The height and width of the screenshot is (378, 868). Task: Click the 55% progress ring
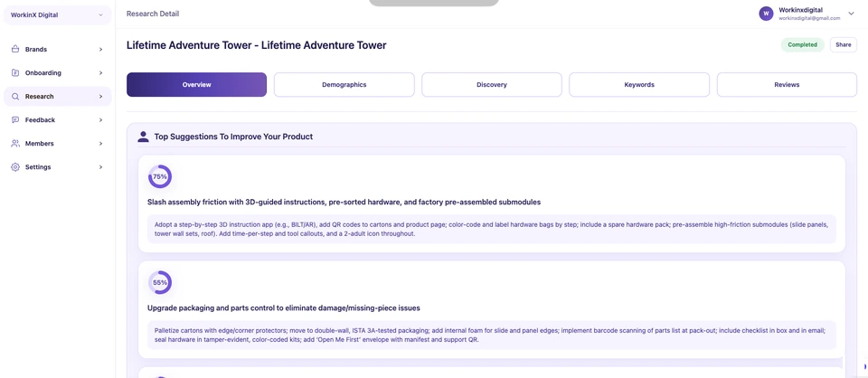click(x=160, y=282)
